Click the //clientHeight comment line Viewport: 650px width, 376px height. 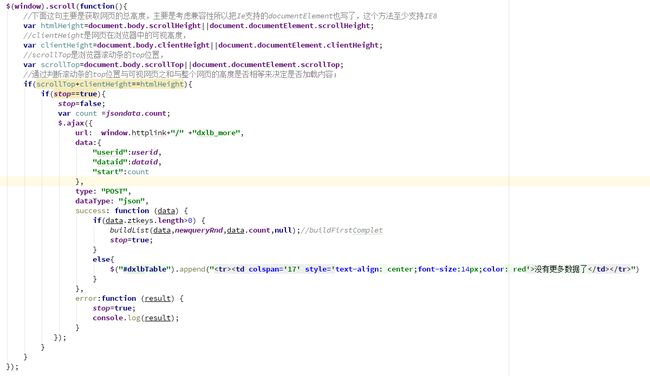click(105, 36)
